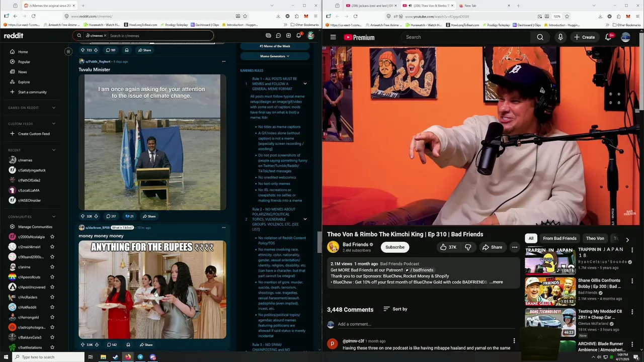Favorite r/AskReddit with star
This screenshot has height=362, width=644.
pyautogui.click(x=52, y=307)
